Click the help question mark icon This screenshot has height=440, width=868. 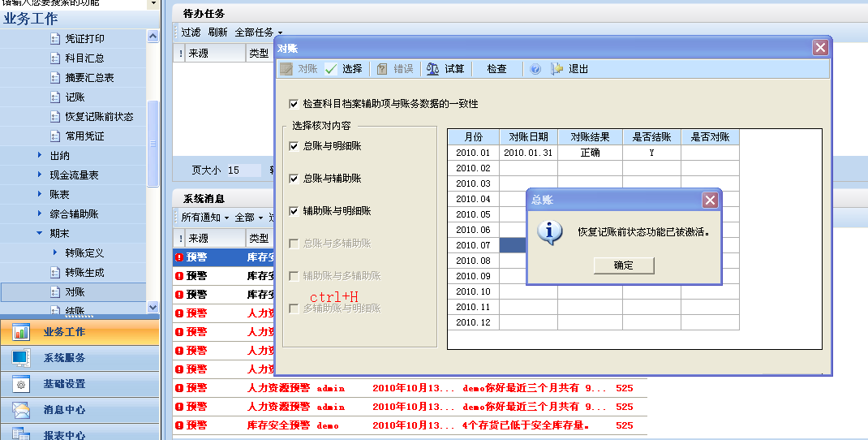[535, 69]
